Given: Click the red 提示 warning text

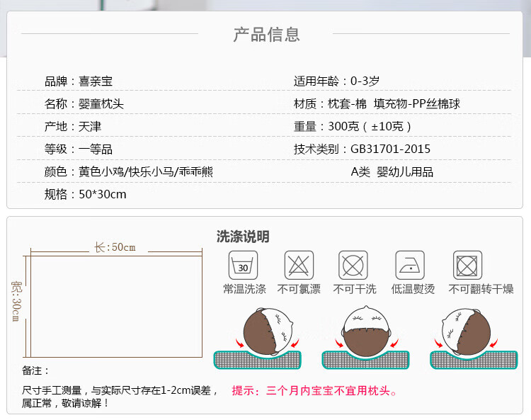Looking at the screenshot, I should tap(315, 390).
